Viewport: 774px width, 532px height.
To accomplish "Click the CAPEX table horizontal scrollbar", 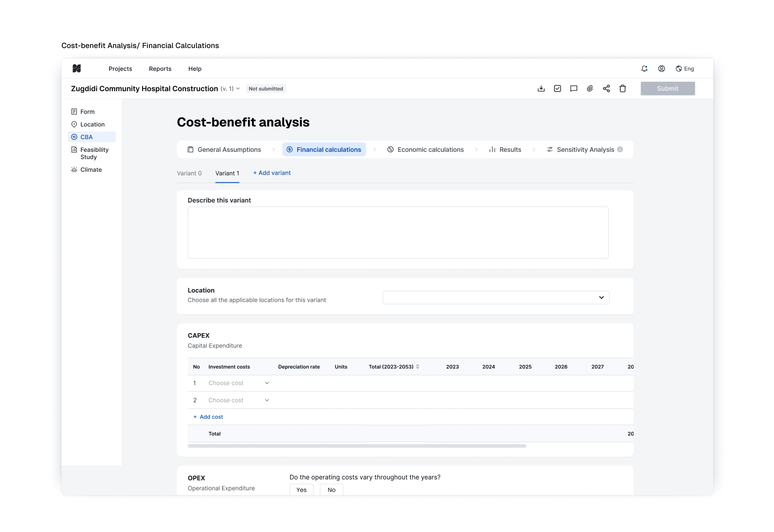I will (357, 446).
